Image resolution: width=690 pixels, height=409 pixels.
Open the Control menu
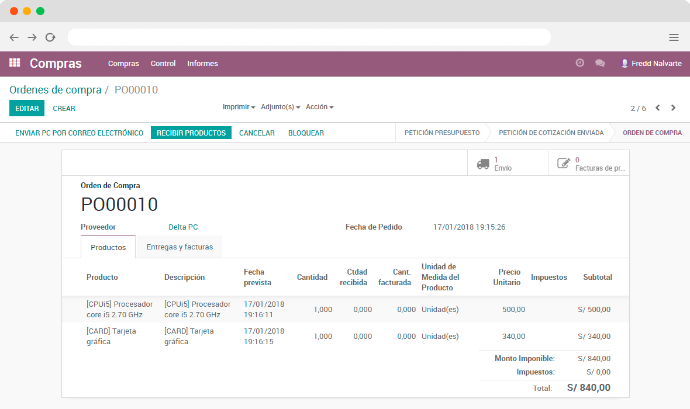coord(163,63)
